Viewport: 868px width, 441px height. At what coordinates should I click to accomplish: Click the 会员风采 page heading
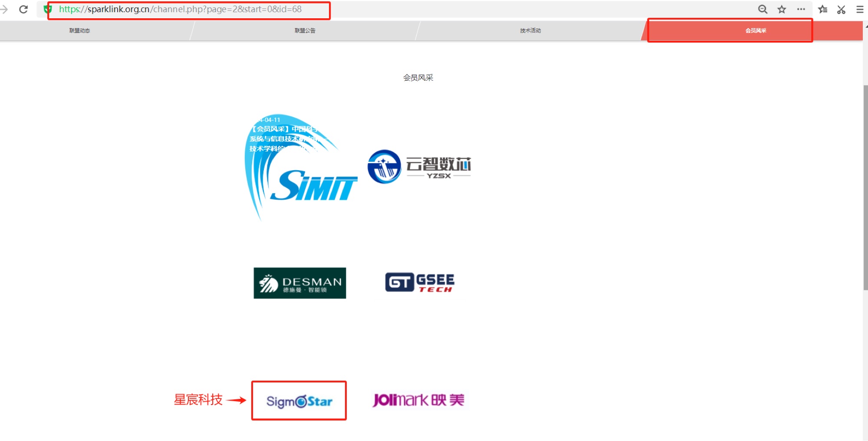(x=418, y=78)
